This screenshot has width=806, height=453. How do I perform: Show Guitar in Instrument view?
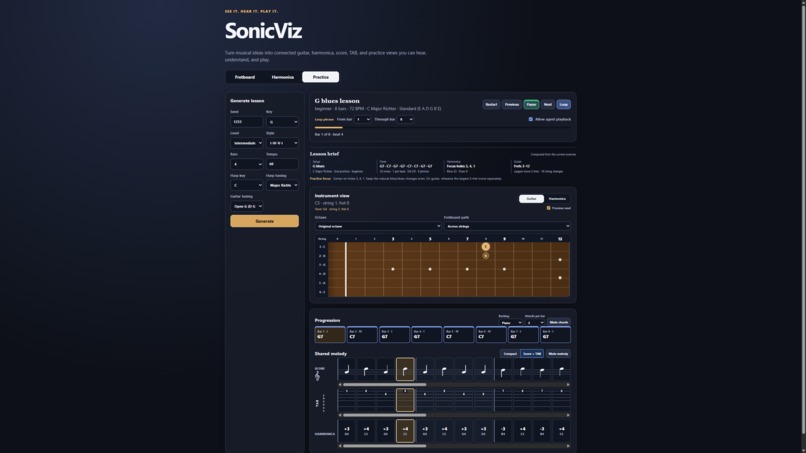click(x=531, y=198)
